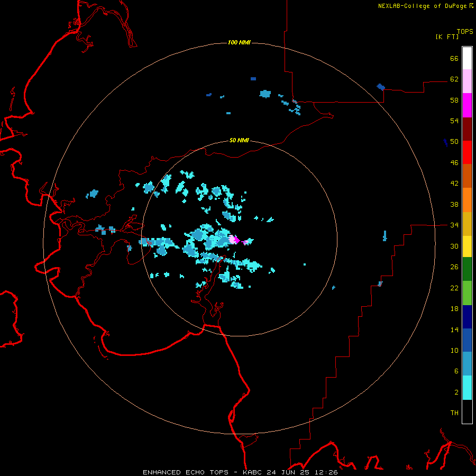This screenshot has width=476, height=476.
Task: Click the white swatch above 66 on the color scale
Action: (467, 58)
